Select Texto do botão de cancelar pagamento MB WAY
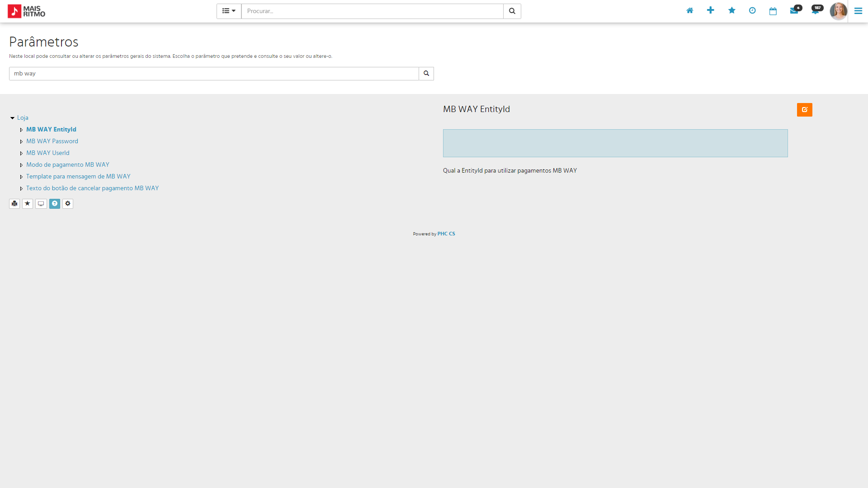 [x=93, y=188]
